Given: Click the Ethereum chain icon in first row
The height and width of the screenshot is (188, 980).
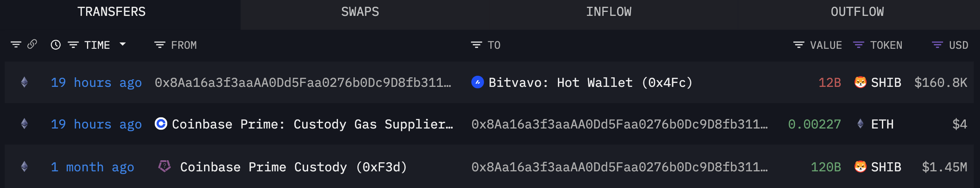Looking at the screenshot, I should [24, 82].
